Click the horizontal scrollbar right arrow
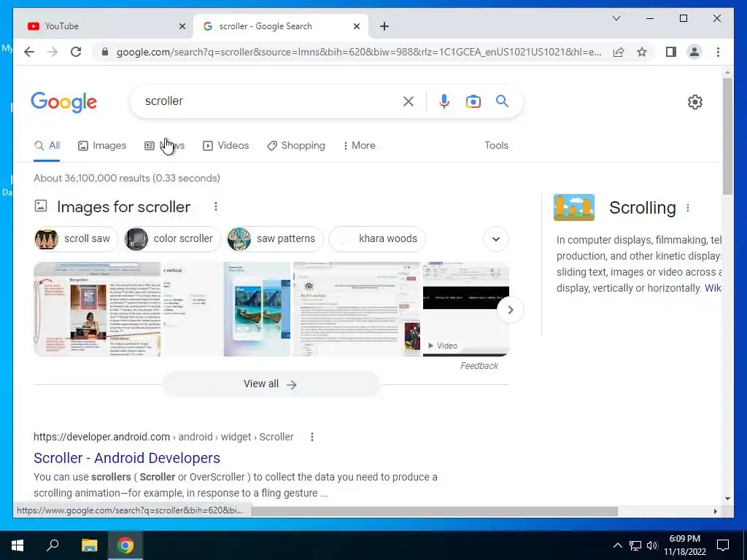Image resolution: width=747 pixels, height=560 pixels. (715, 511)
